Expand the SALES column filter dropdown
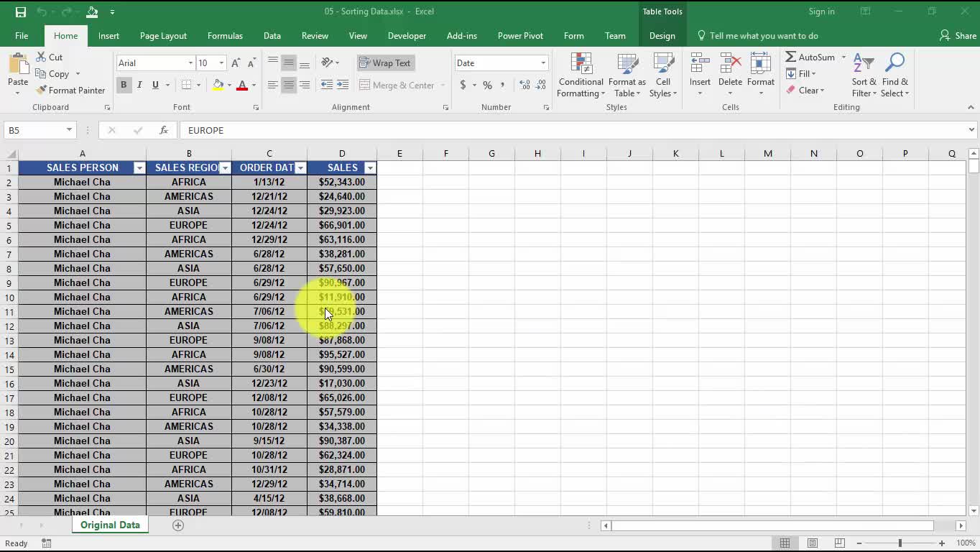This screenshot has height=552, width=980. (x=370, y=168)
